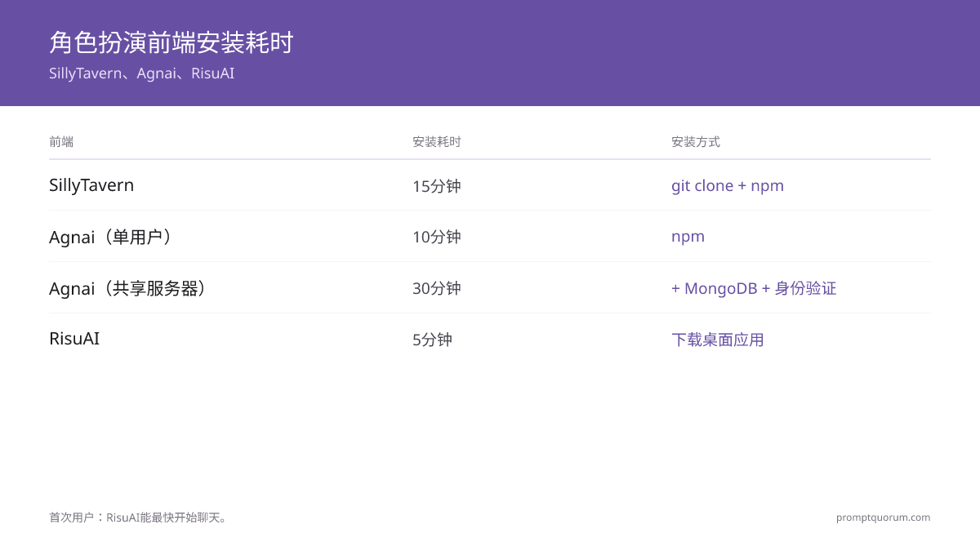Select the RisuAI row name

pos(74,338)
